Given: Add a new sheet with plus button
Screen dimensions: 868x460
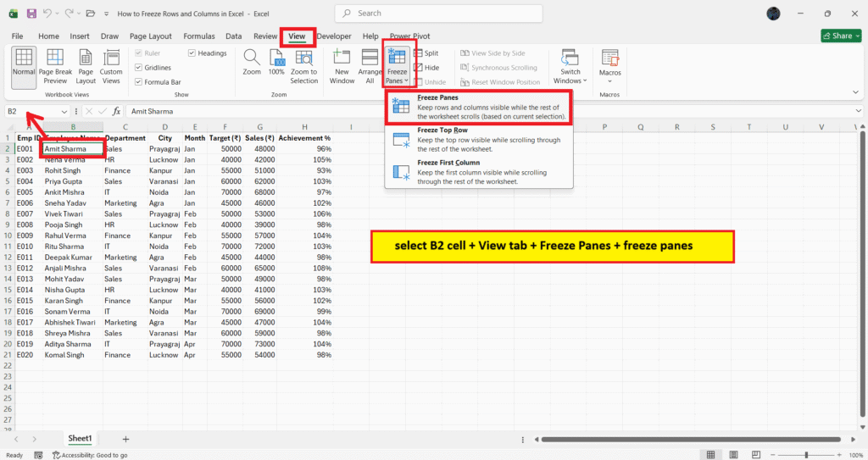Looking at the screenshot, I should point(125,439).
